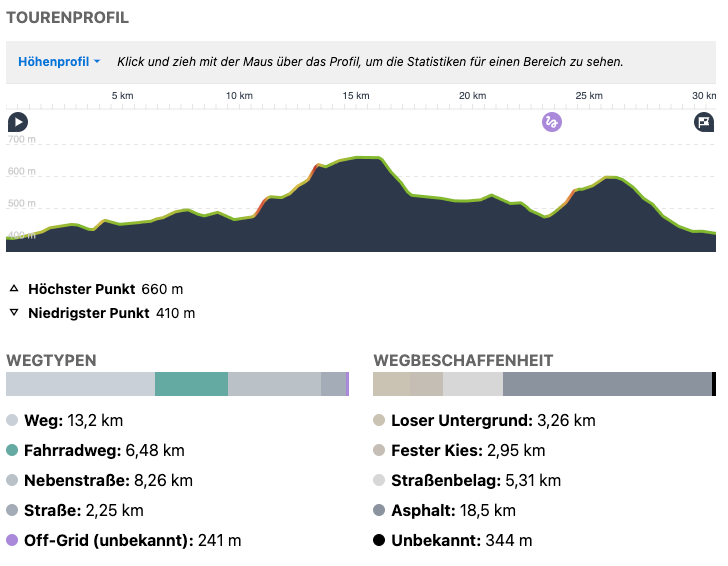The width and height of the screenshot is (728, 566).
Task: Click the black Unbekannt legend dot
Action: (x=379, y=541)
